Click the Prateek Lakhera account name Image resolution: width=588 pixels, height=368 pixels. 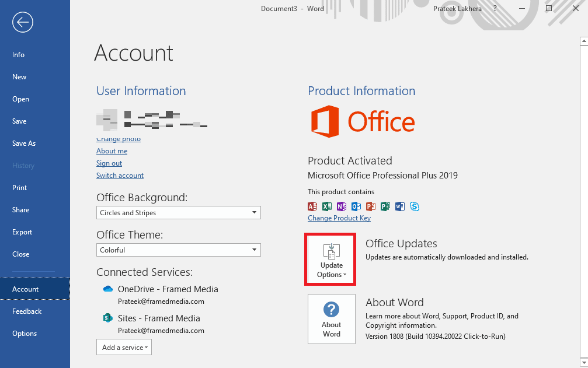457,8
